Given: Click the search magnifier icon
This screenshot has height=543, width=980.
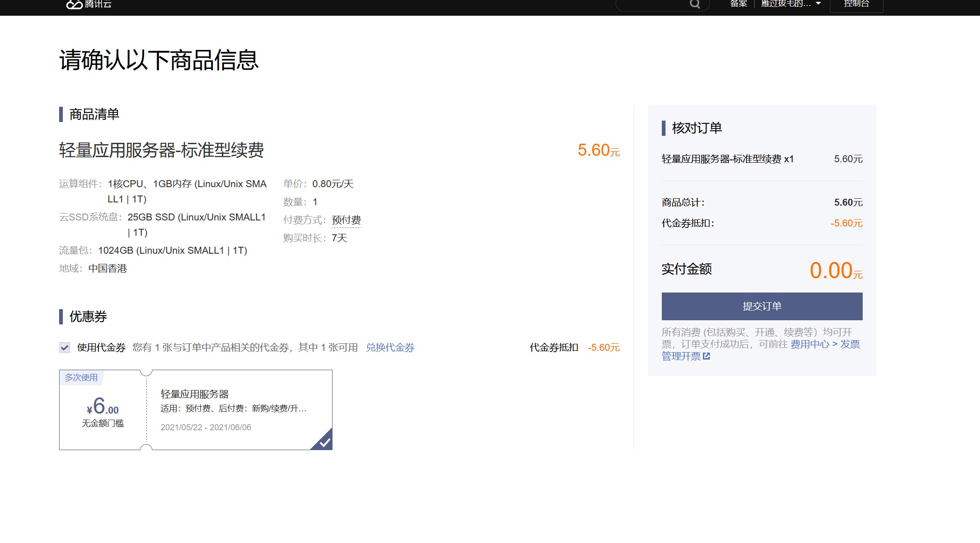Looking at the screenshot, I should [695, 4].
